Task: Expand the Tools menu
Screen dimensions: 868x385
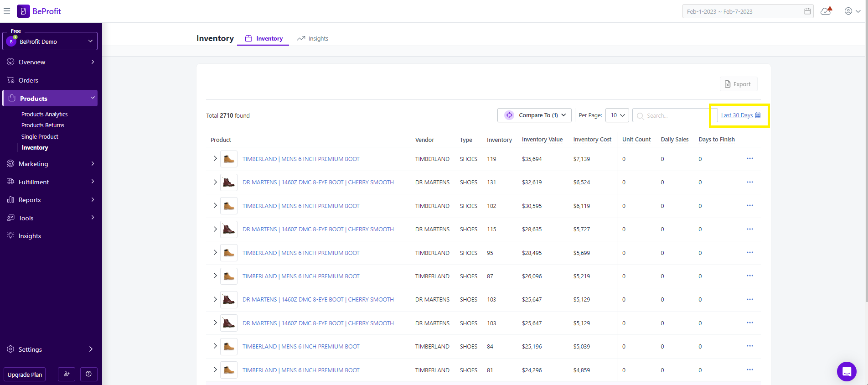Action: (50, 218)
